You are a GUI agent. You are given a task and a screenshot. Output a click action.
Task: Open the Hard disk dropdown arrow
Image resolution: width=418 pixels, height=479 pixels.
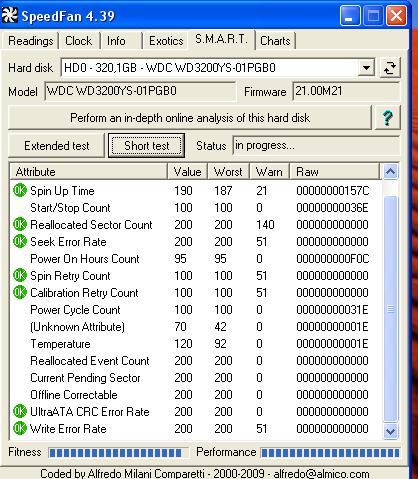click(x=366, y=68)
